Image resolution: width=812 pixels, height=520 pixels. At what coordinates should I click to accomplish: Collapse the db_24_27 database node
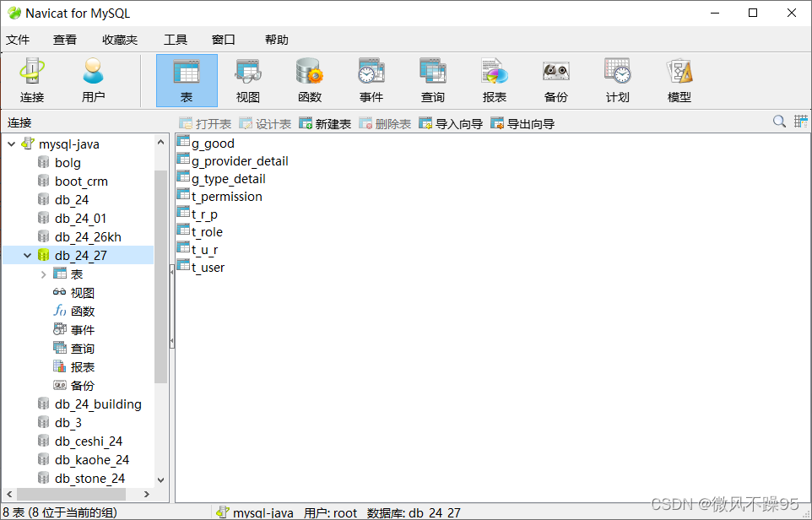pyautogui.click(x=28, y=255)
